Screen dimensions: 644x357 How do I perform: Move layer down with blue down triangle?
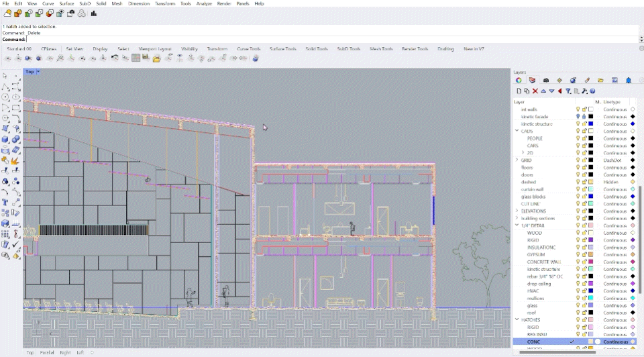(x=551, y=91)
